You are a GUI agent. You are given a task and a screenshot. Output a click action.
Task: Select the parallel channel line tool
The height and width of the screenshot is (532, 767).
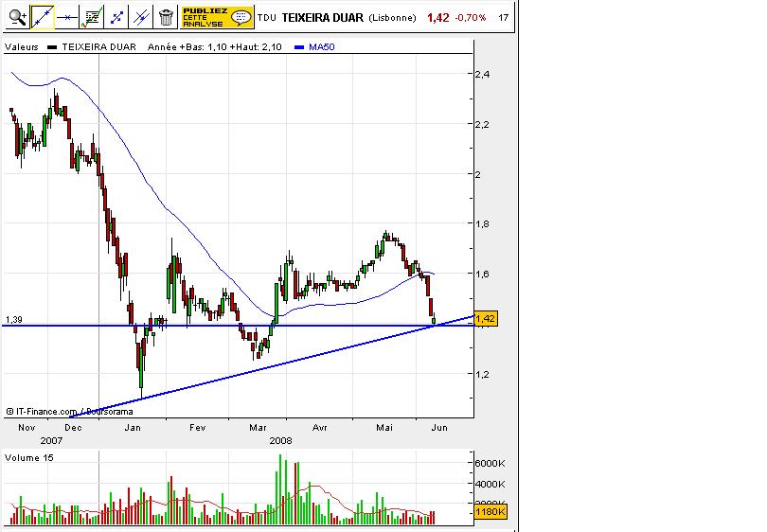coord(141,18)
